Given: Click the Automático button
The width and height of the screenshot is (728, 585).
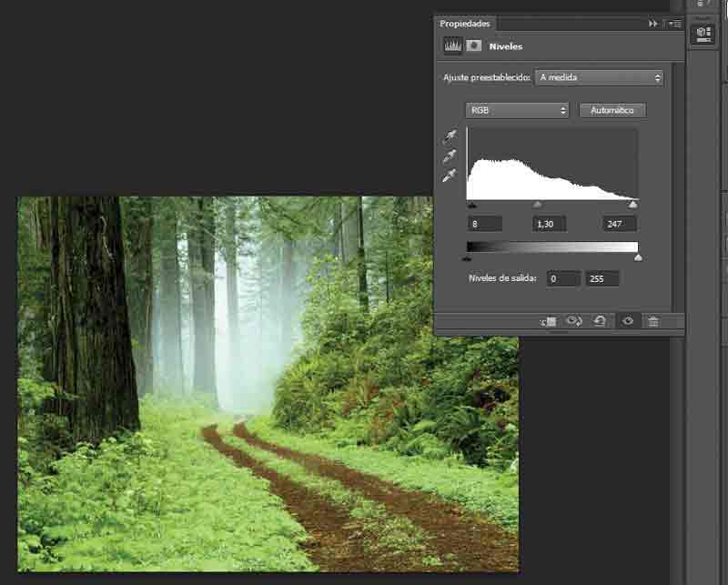Looking at the screenshot, I should tap(612, 110).
